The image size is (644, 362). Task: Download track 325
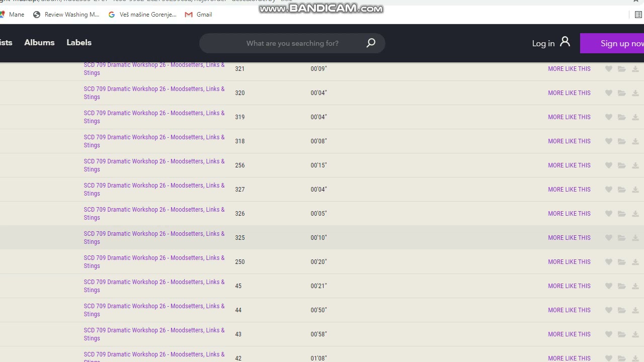click(x=635, y=238)
